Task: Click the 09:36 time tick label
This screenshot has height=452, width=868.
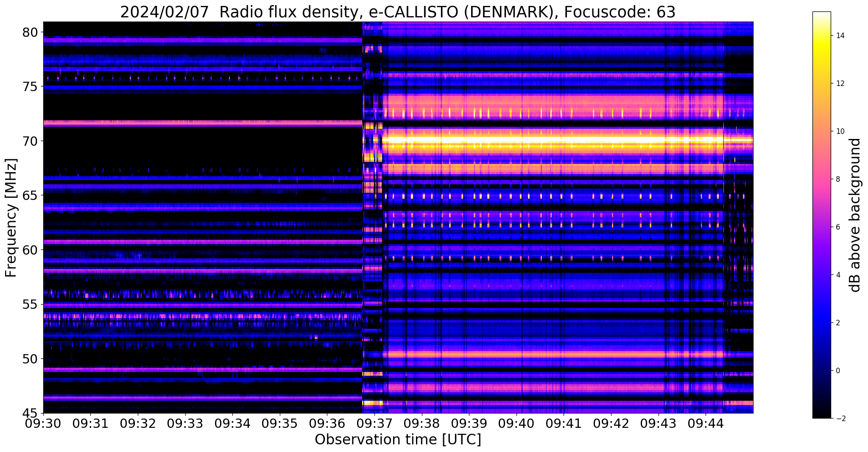Action: (327, 424)
